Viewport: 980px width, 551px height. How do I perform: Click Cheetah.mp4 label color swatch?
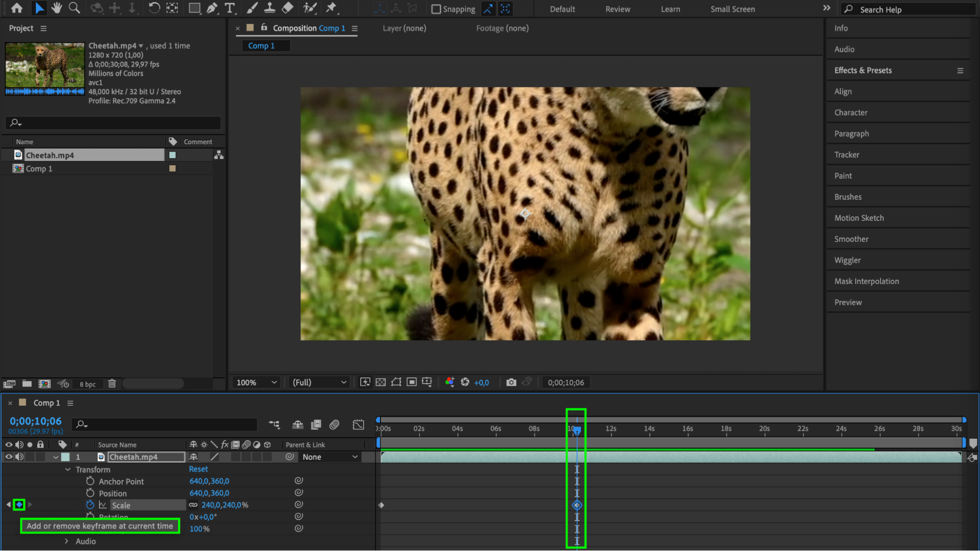[173, 155]
